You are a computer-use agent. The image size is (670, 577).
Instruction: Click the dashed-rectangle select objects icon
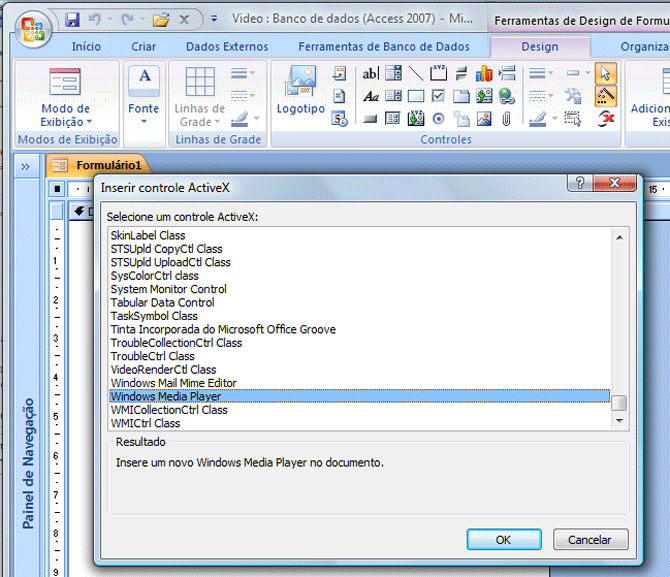click(573, 119)
